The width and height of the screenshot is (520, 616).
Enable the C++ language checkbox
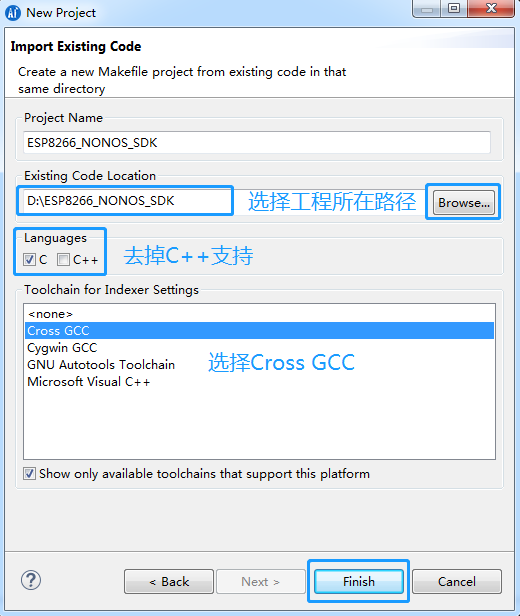coord(63,260)
